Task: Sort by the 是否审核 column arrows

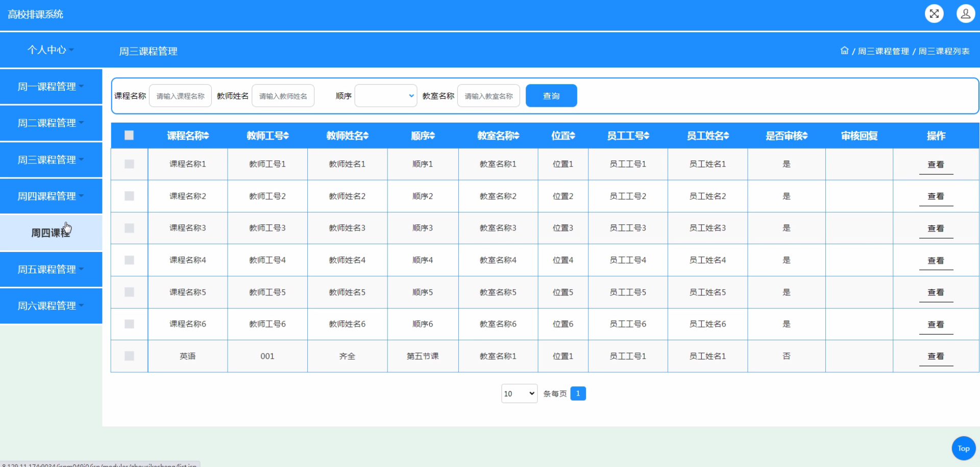Action: pyautogui.click(x=786, y=135)
